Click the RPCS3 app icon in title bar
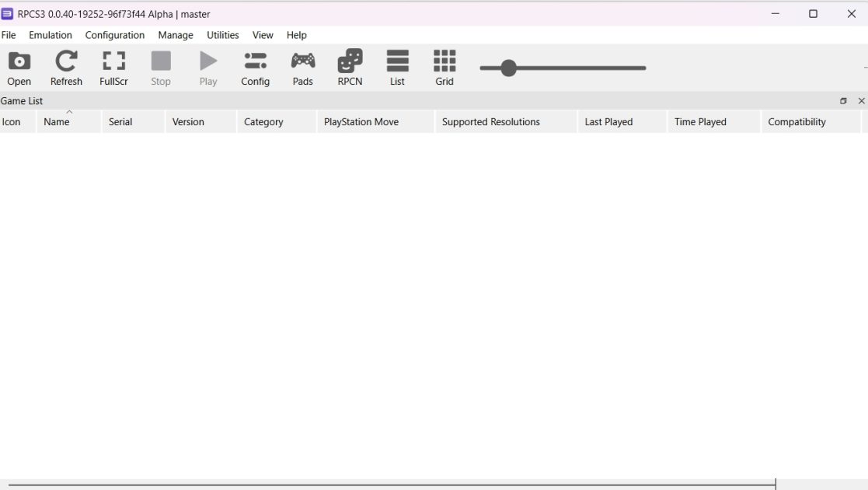 (x=7, y=14)
